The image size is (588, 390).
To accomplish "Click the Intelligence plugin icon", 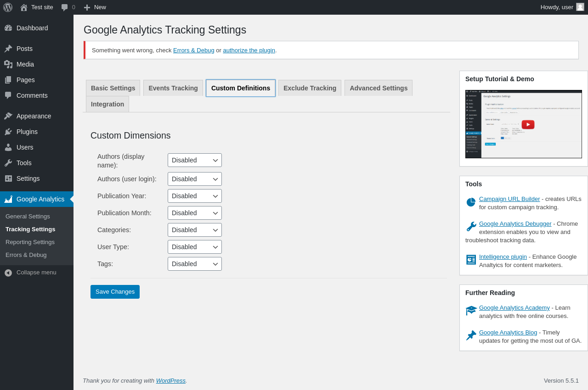I will [471, 260].
